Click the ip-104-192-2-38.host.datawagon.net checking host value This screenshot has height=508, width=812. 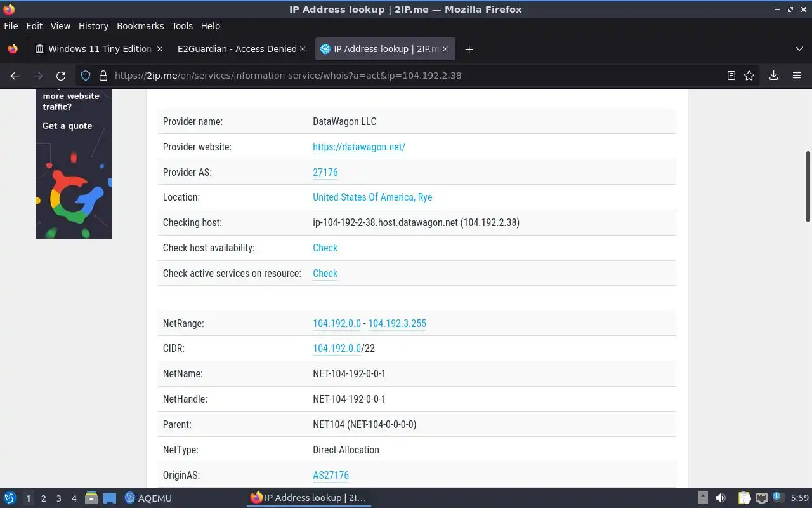click(416, 223)
